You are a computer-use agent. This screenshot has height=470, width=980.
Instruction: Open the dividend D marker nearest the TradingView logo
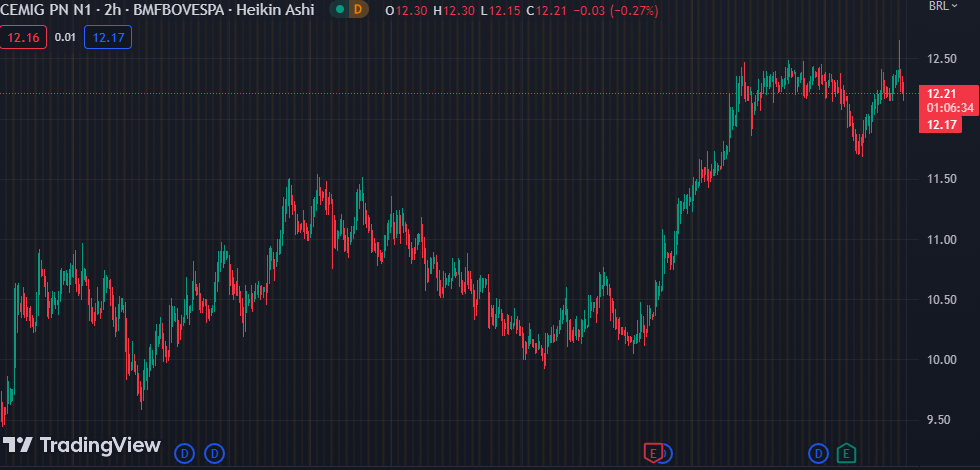point(184,452)
